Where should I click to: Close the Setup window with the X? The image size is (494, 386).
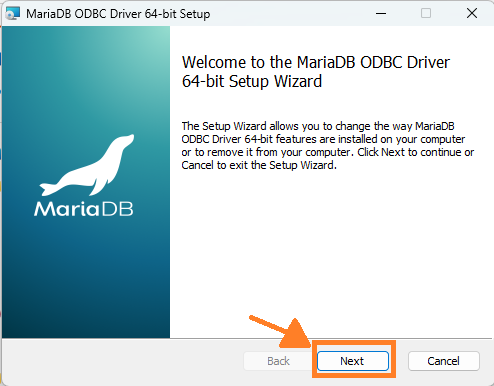click(x=472, y=14)
